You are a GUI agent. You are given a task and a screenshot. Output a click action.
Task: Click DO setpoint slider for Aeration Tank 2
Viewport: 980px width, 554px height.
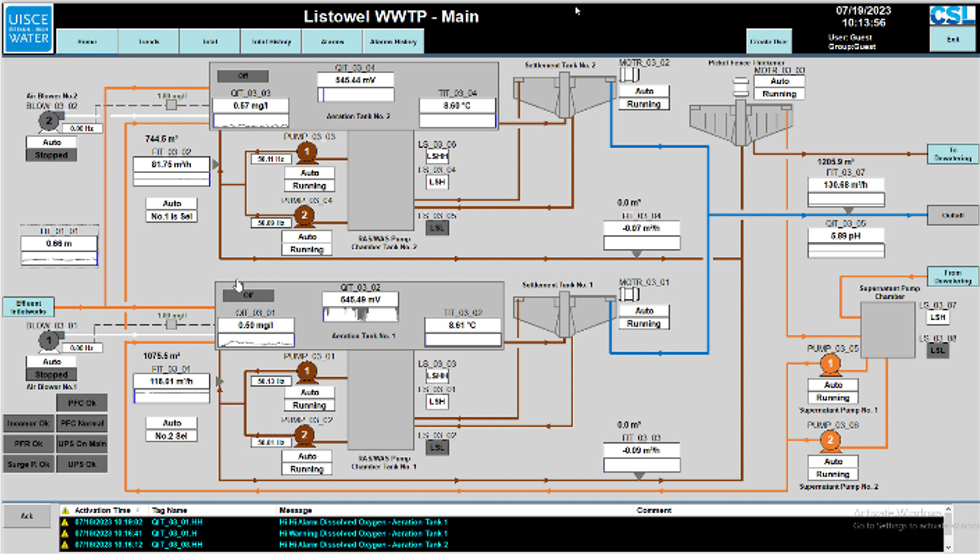tap(172, 105)
